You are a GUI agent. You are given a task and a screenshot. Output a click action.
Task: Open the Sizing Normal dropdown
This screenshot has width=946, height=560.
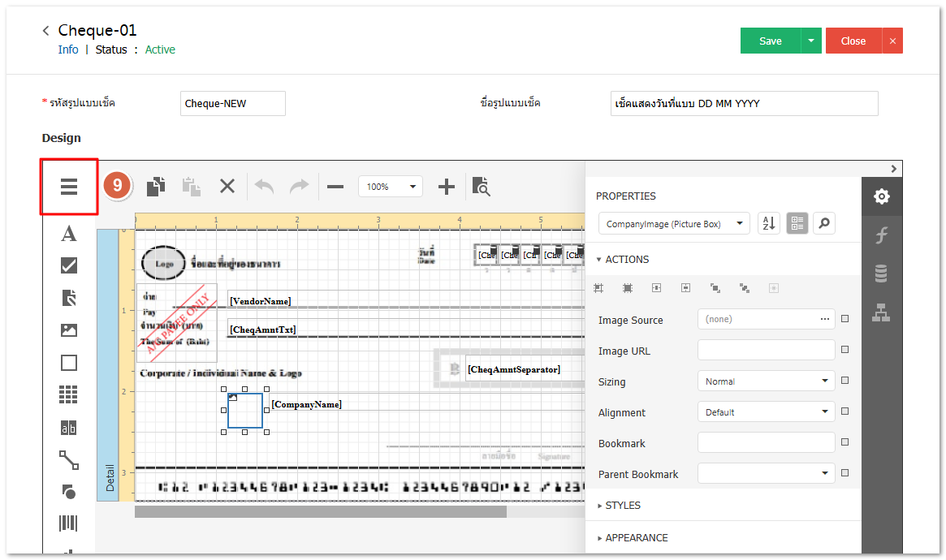coord(766,381)
